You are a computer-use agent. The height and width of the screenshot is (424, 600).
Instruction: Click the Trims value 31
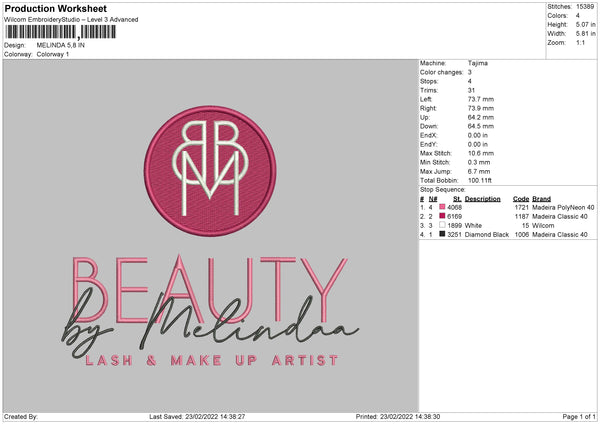coord(471,90)
